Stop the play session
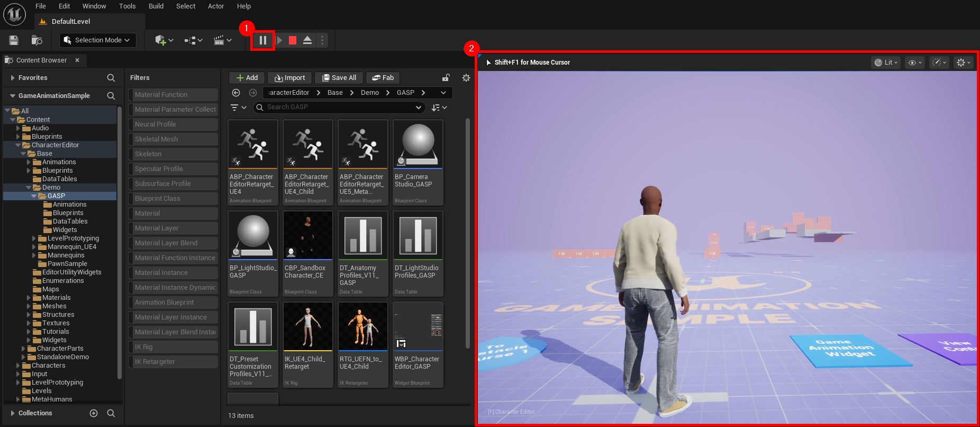 293,40
